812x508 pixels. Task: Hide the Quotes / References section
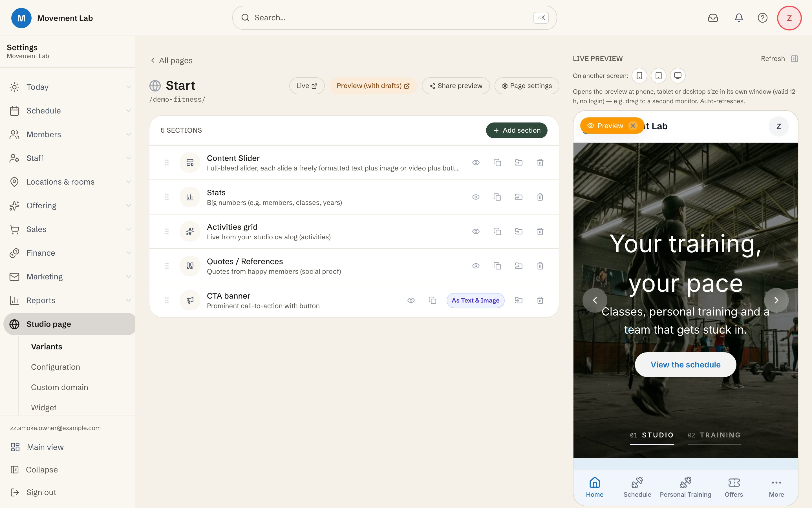tap(476, 266)
